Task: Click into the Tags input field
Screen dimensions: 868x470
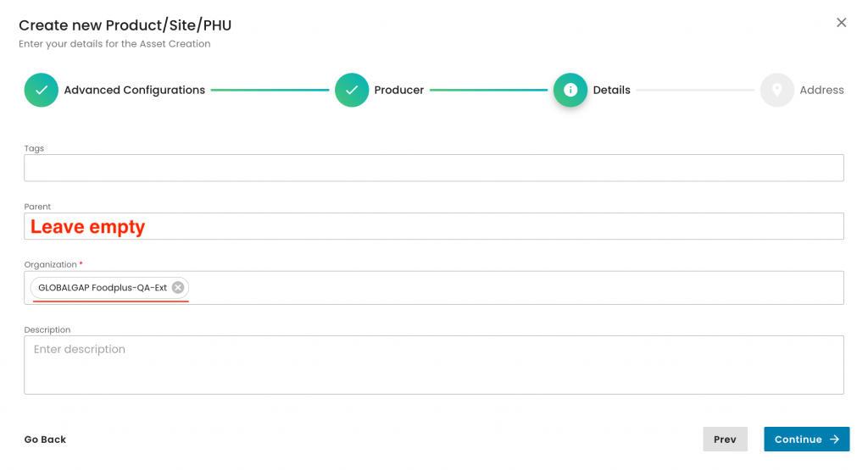Action: tap(433, 168)
